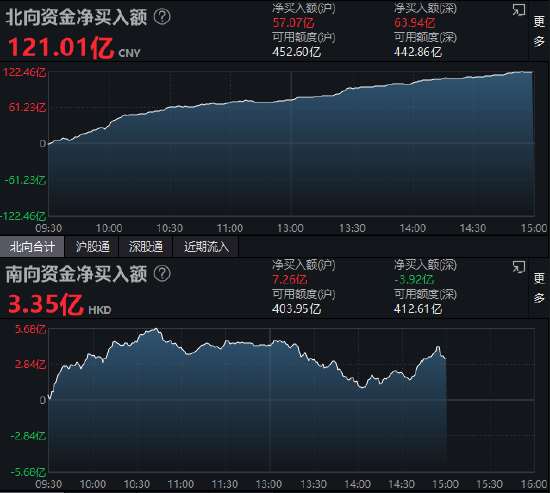Screen dimensions: 550x493
Task: Click the 5.68亿 y-axis label
Action: (x=31, y=329)
